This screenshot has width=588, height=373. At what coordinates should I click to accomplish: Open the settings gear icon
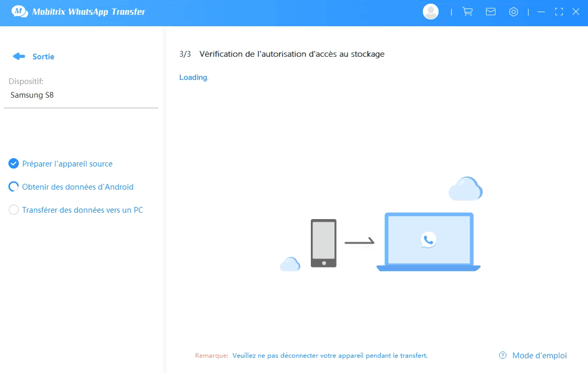click(x=514, y=11)
